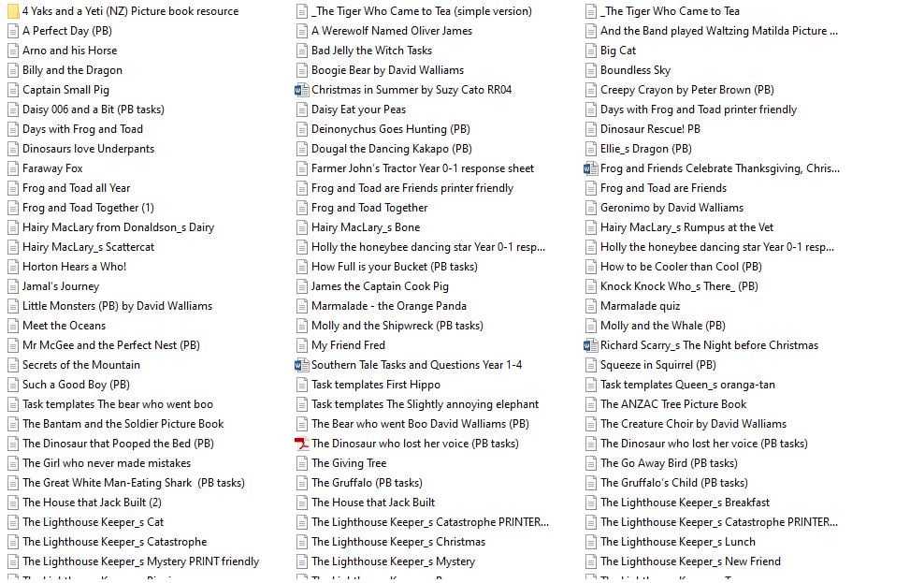Select The Great White Man-Eating Shark (PB tasks)

click(x=133, y=484)
